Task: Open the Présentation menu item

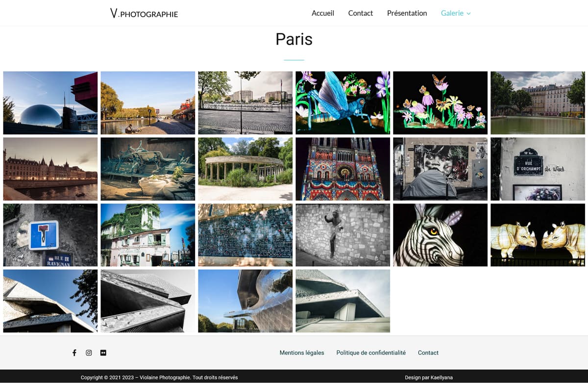Action: tap(407, 13)
